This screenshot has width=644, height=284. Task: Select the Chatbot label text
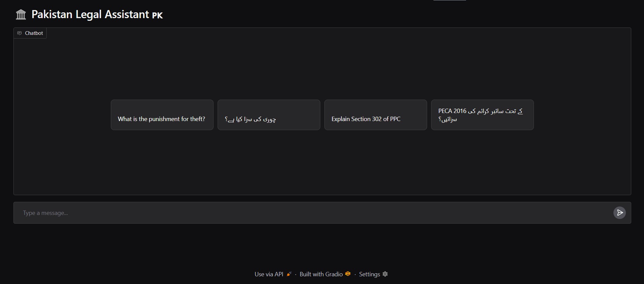(34, 33)
